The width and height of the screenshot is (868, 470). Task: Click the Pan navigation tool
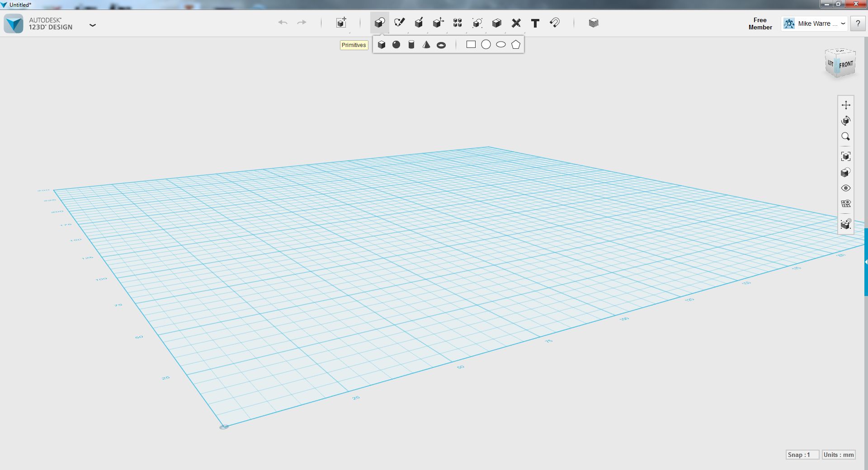[x=846, y=105]
